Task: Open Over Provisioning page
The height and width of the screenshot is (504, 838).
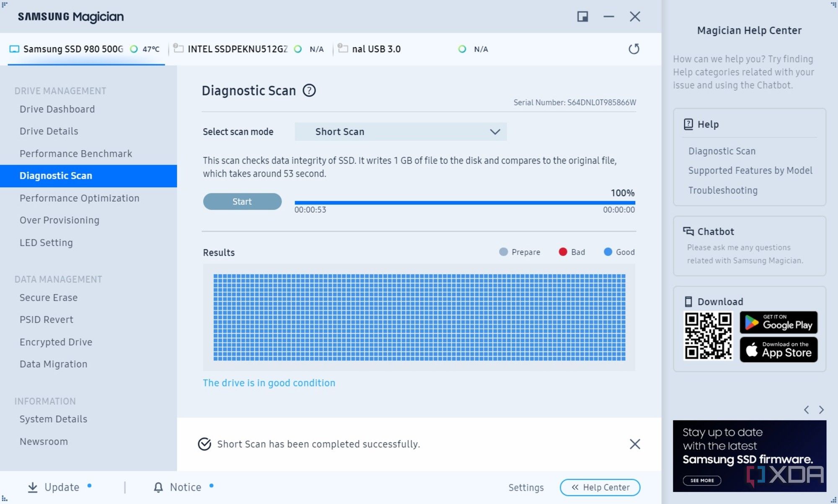Action: click(x=59, y=220)
